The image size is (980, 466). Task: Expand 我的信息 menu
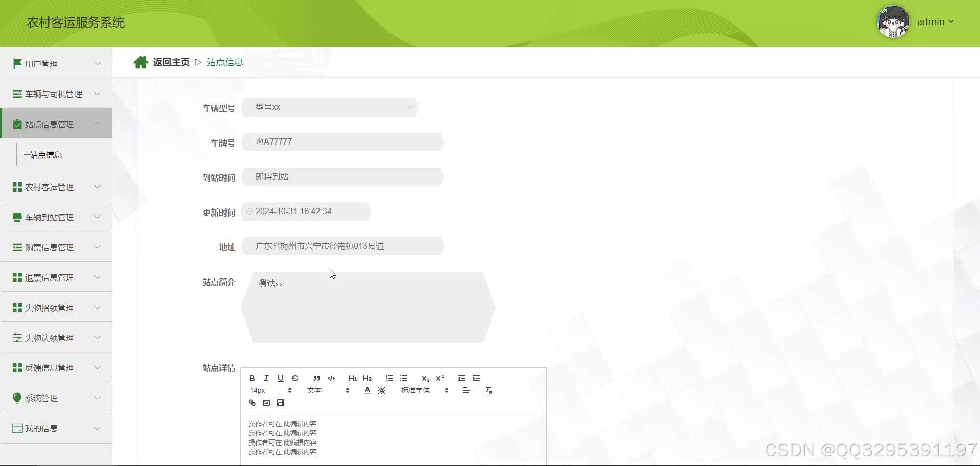click(56, 428)
